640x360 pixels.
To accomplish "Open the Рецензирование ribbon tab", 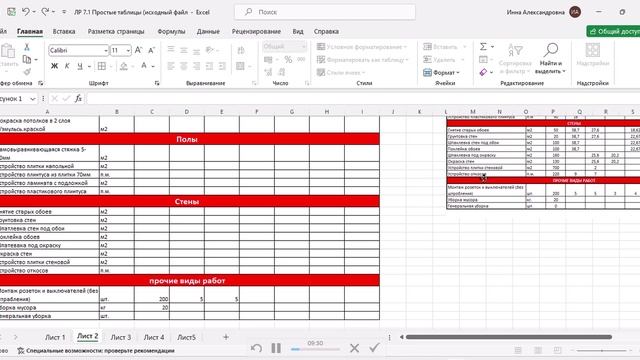I will tap(256, 31).
